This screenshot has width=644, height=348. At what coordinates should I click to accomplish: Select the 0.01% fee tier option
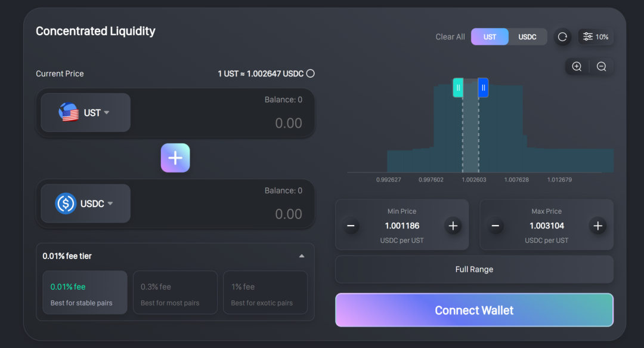pos(85,292)
